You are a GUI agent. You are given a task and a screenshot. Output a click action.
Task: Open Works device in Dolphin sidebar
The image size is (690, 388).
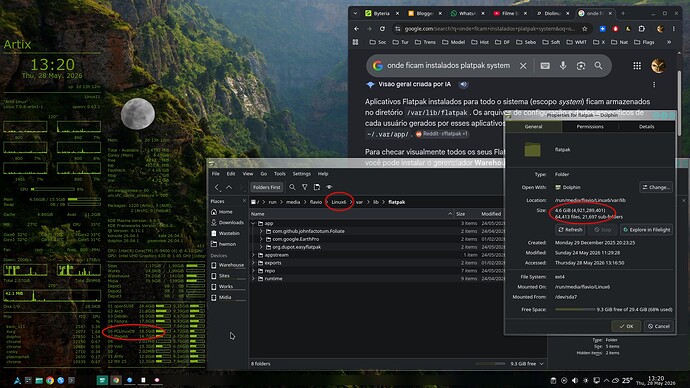[228, 286]
